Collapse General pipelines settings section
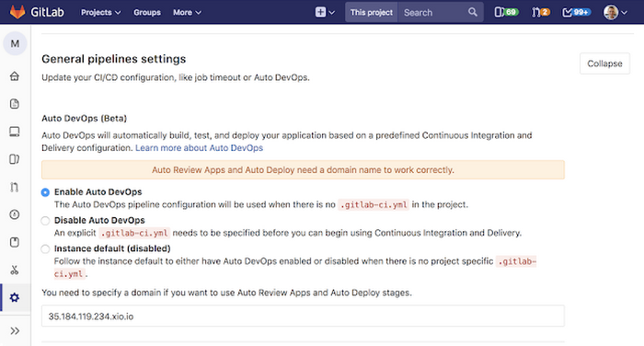This screenshot has height=346, width=644. pyautogui.click(x=604, y=63)
